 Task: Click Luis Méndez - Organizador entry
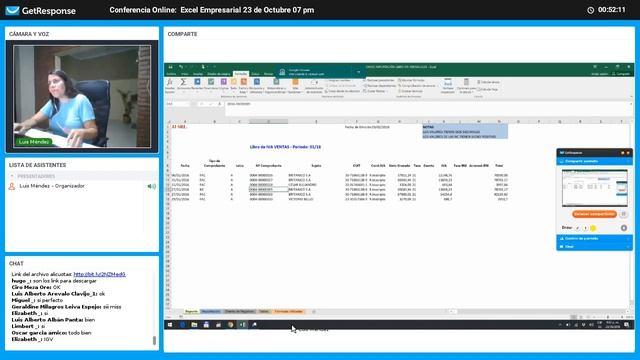(52, 186)
